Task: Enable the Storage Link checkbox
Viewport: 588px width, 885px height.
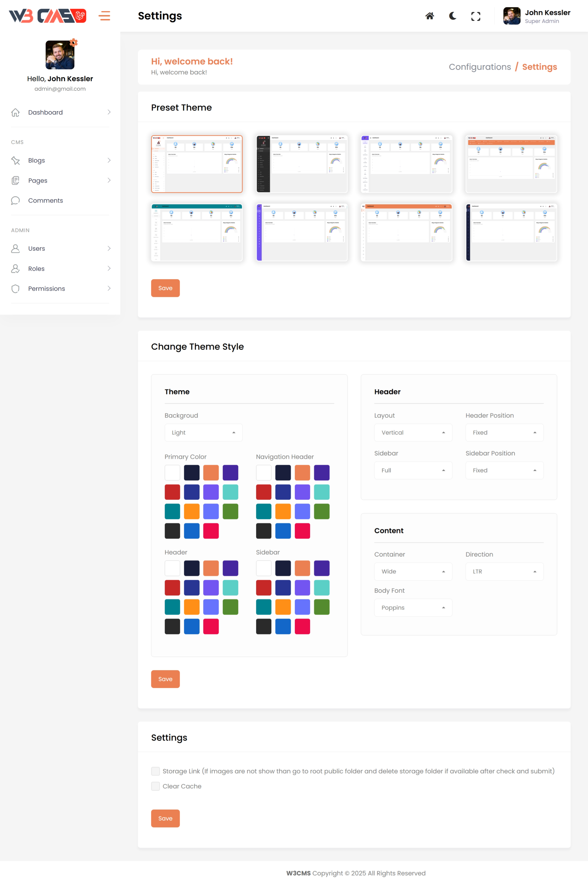Action: pos(155,771)
